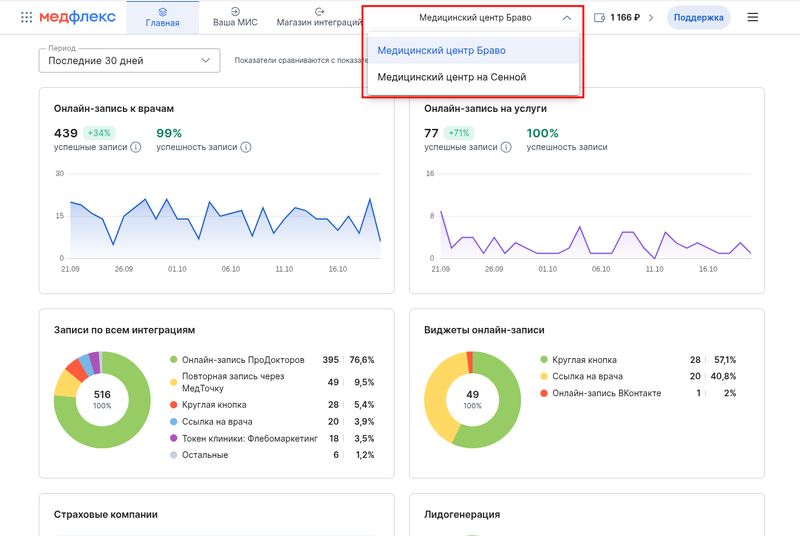The height and width of the screenshot is (536, 800).
Task: Open the hamburger menu
Action: coord(753,17)
